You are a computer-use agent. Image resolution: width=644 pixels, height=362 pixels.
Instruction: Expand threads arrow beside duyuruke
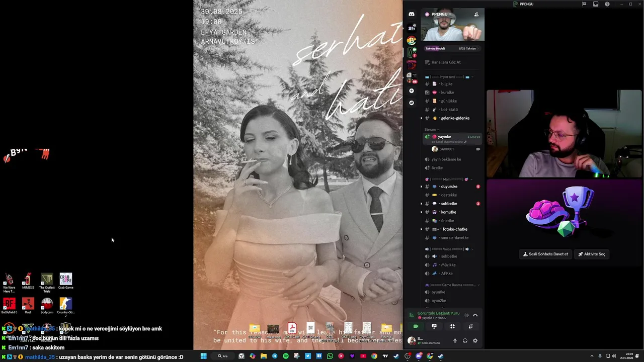(x=422, y=187)
